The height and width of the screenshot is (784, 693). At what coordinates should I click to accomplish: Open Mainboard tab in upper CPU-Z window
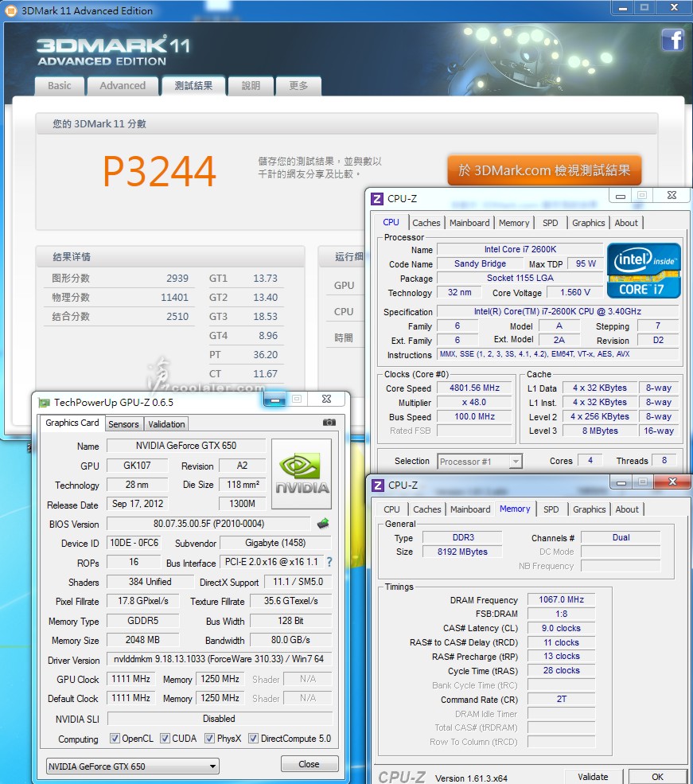click(469, 223)
